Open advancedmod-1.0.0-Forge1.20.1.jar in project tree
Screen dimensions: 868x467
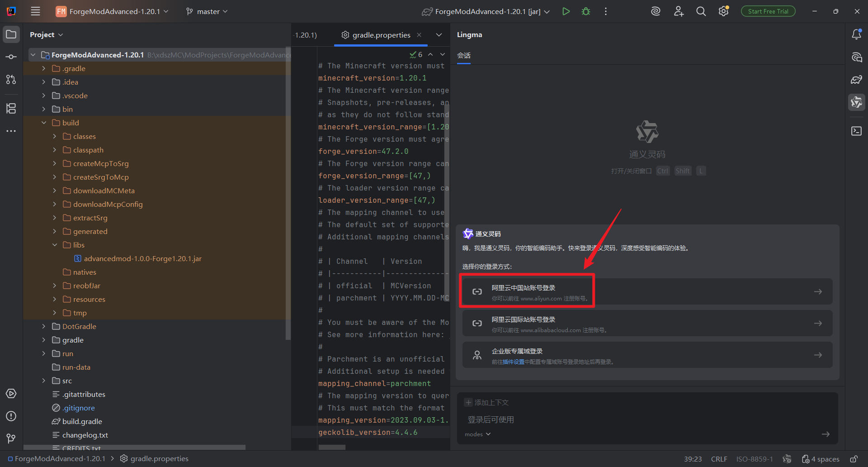[x=142, y=258]
